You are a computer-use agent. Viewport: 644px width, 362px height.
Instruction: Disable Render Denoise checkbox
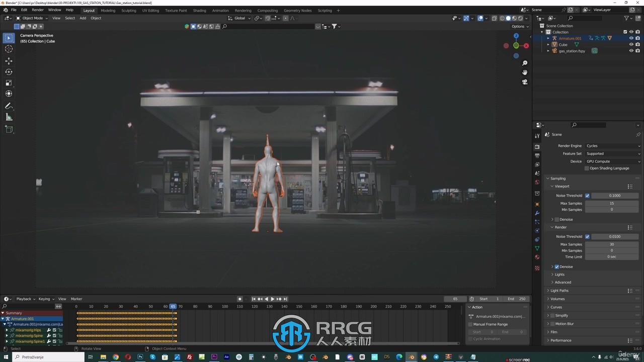[556, 266]
